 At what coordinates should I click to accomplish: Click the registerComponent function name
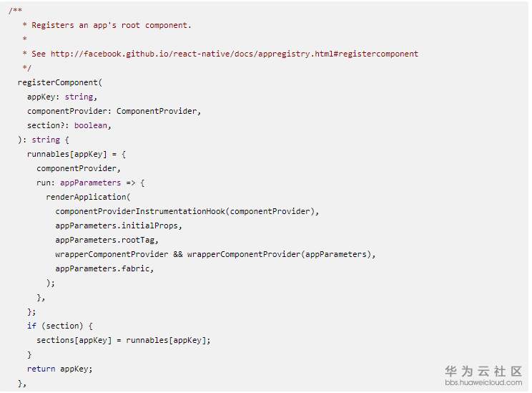pos(58,82)
